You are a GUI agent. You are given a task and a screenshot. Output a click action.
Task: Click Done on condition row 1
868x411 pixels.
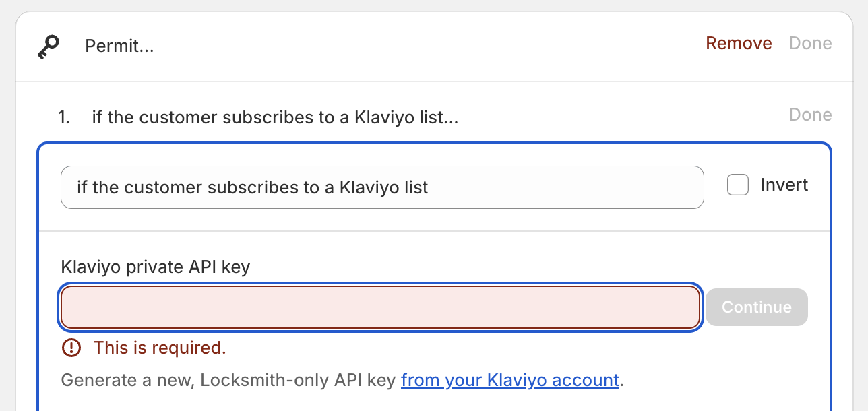811,115
